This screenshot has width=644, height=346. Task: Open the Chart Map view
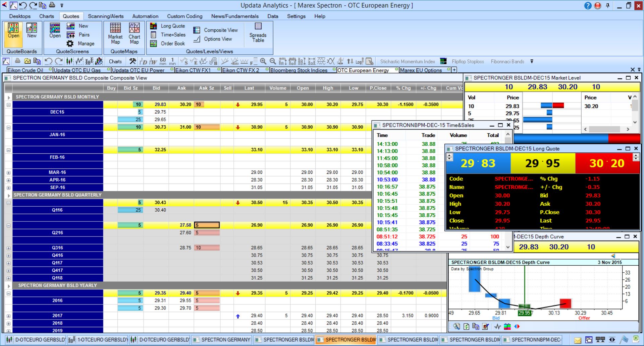(x=134, y=33)
